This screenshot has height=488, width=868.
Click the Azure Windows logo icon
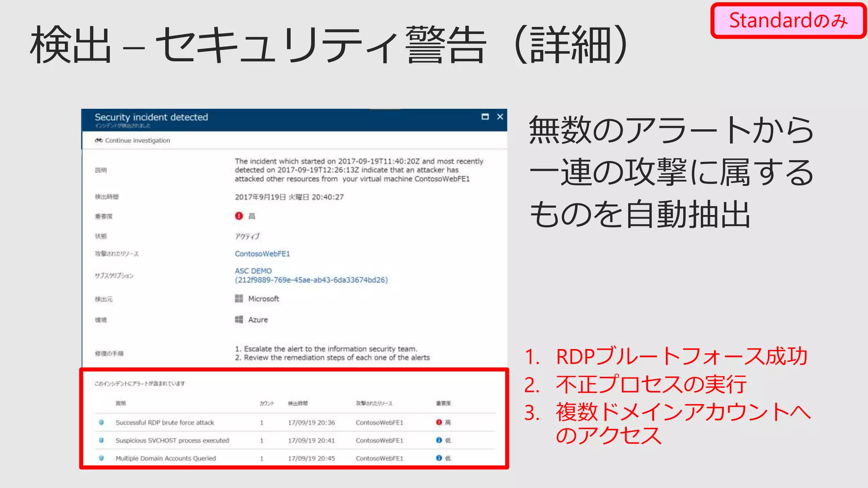click(239, 319)
